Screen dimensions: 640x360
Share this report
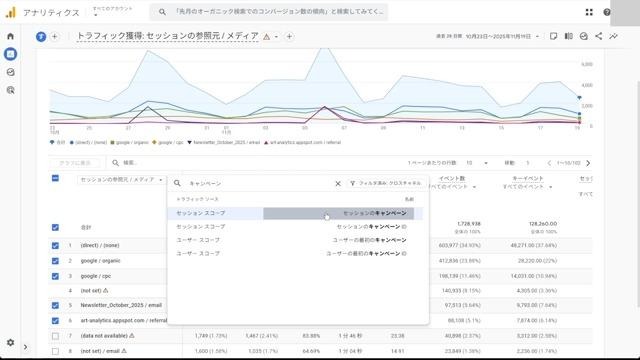598,36
